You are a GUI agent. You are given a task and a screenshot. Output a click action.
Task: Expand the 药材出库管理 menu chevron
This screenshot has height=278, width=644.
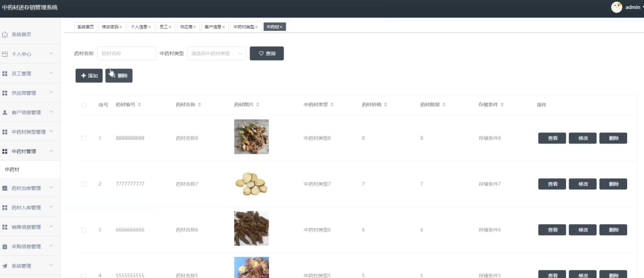(x=51, y=188)
